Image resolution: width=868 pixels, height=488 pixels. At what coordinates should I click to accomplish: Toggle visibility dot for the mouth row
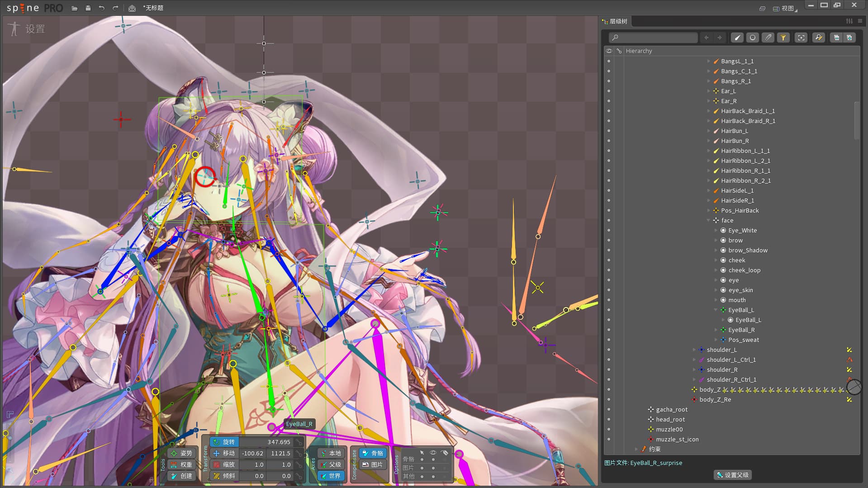tap(609, 300)
